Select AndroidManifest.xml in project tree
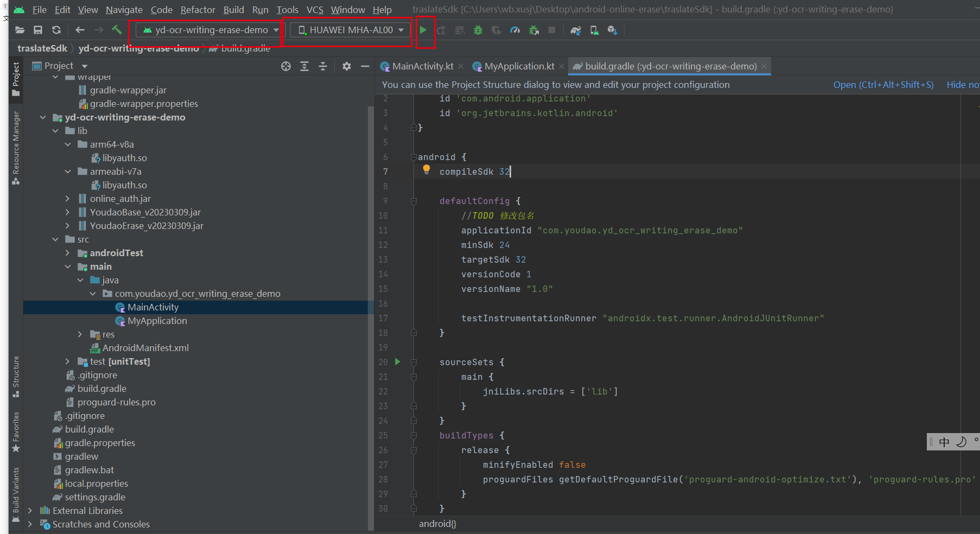The height and width of the screenshot is (534, 980). click(x=145, y=348)
